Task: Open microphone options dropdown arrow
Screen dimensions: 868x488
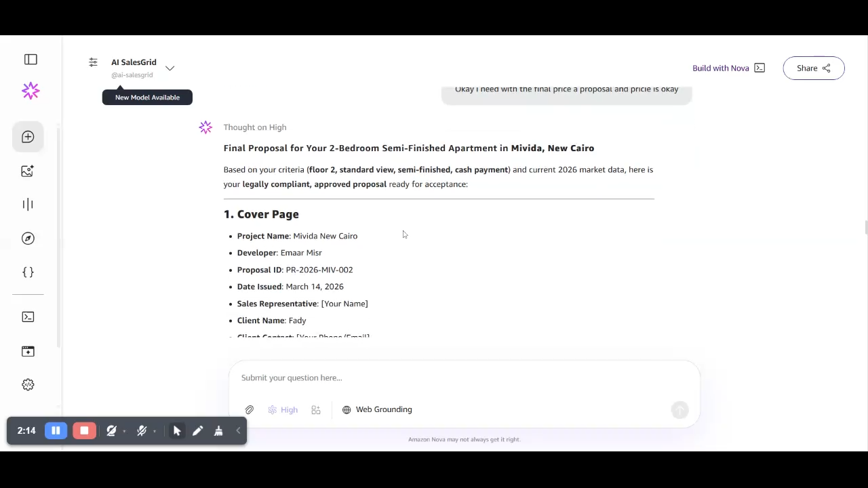Action: tap(155, 432)
